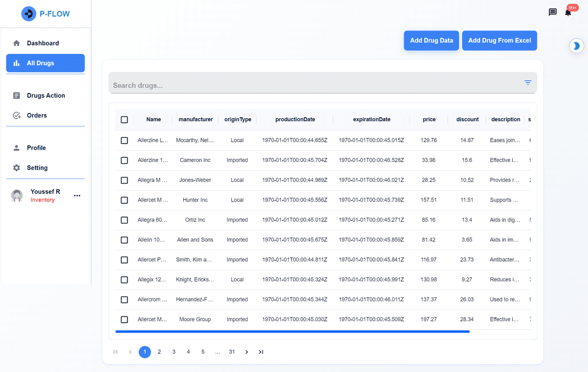Go to page 4
The width and height of the screenshot is (588, 372).
click(188, 352)
